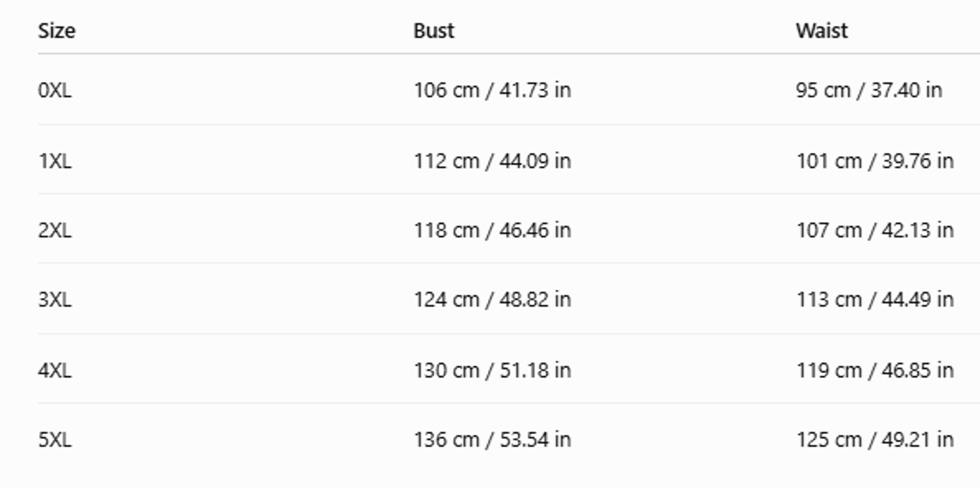Image resolution: width=980 pixels, height=488 pixels.
Task: Click waist value 107 cm / 42.13 in
Action: click(x=875, y=231)
